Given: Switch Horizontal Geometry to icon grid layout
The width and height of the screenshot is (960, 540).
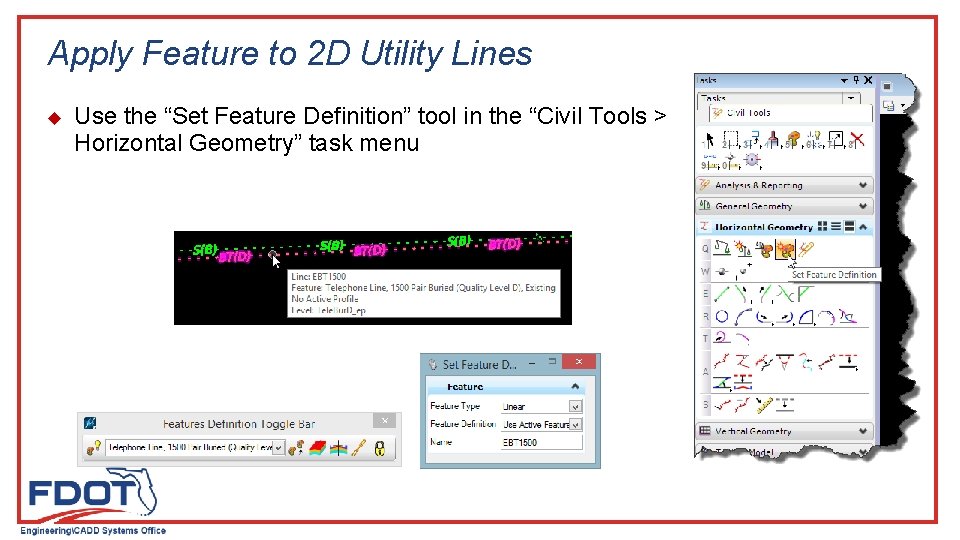Looking at the screenshot, I should tap(822, 227).
